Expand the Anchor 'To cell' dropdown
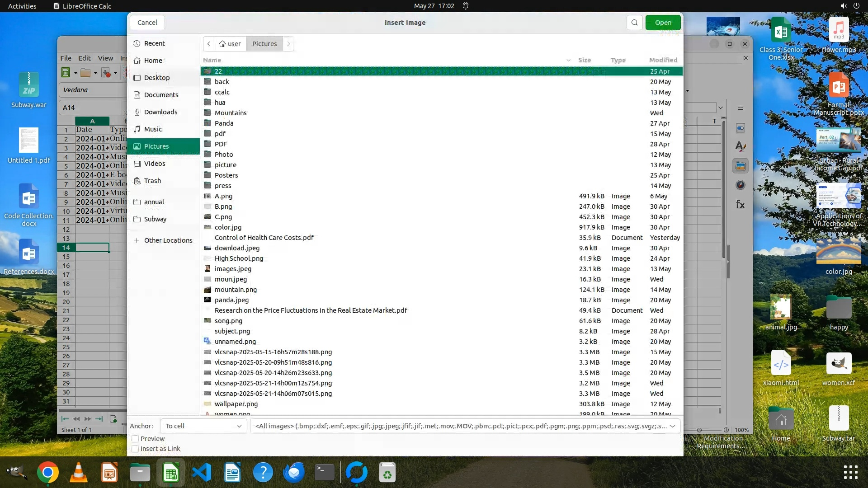Image resolution: width=868 pixels, height=488 pixels. 203,426
